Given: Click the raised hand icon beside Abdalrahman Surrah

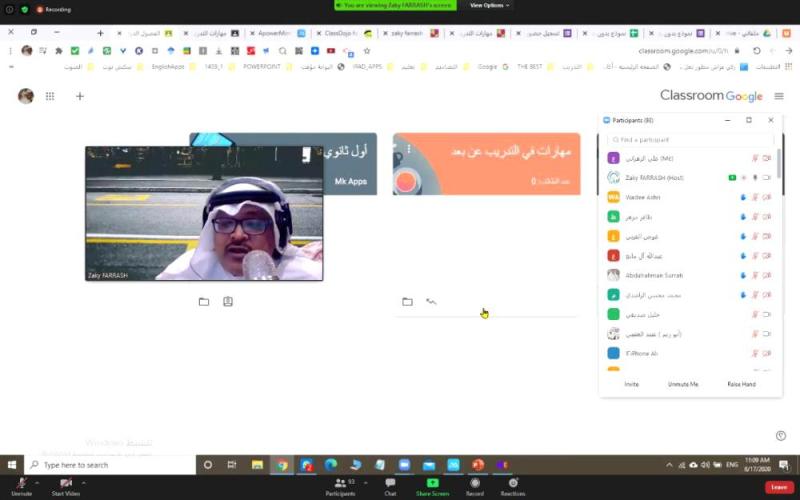Looking at the screenshot, I should click(x=743, y=276).
